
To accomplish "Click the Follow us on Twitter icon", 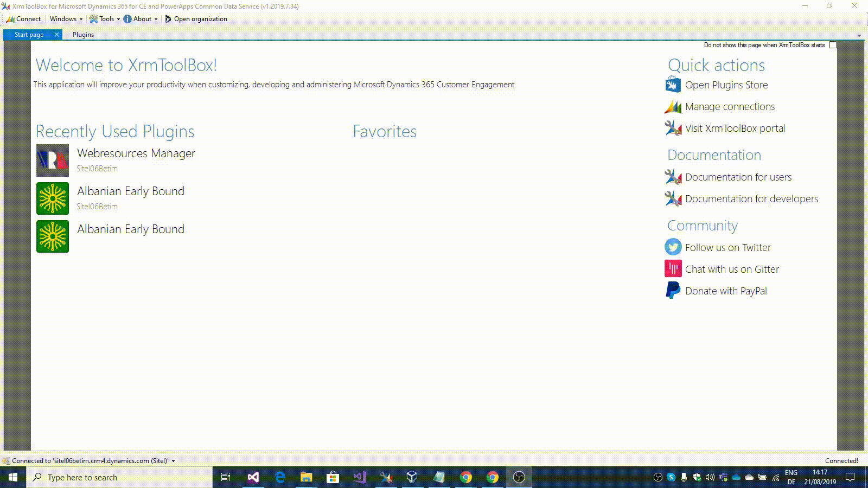I will (x=673, y=247).
